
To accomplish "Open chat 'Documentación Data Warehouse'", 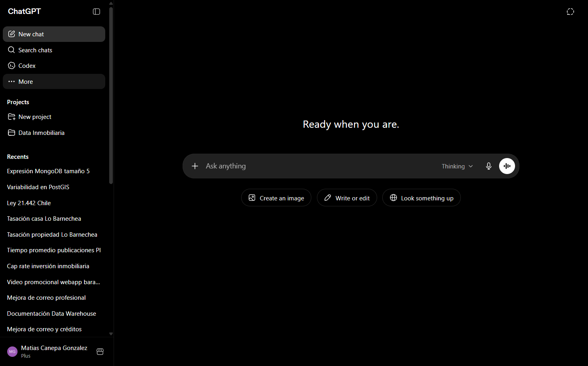I will coord(54,314).
